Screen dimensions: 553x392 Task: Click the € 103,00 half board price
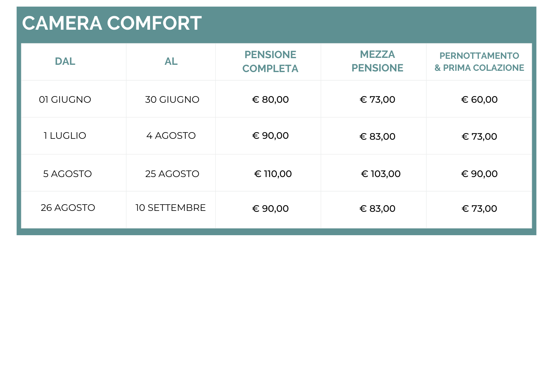(381, 174)
